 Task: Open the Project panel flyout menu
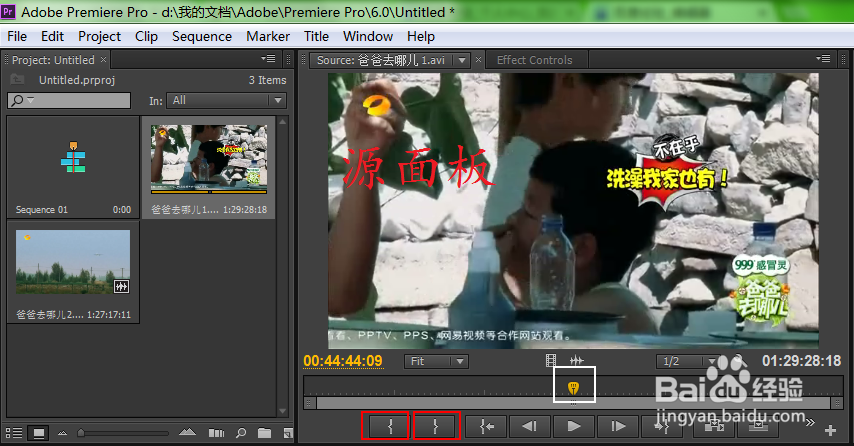pos(268,58)
